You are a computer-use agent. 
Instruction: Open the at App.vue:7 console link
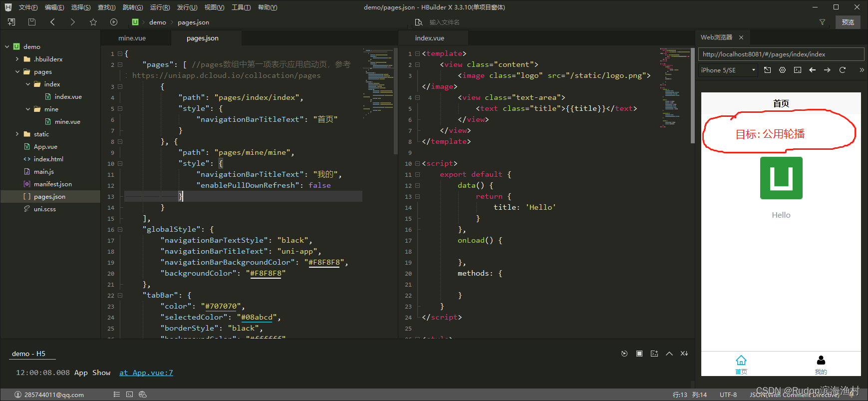146,373
